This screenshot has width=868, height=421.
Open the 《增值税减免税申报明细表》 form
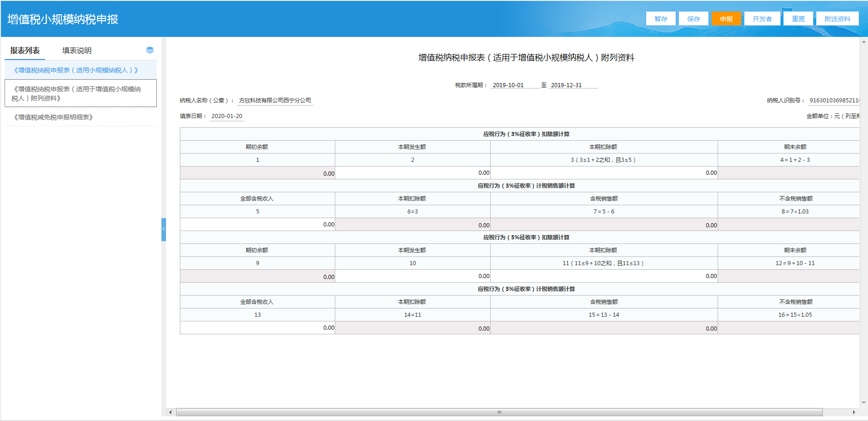pos(54,117)
